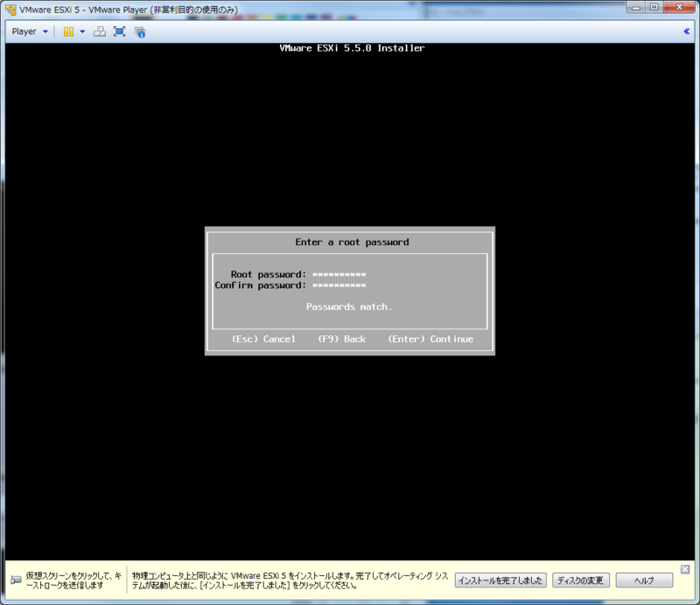Expand the power options dropdown arrow

click(x=82, y=32)
